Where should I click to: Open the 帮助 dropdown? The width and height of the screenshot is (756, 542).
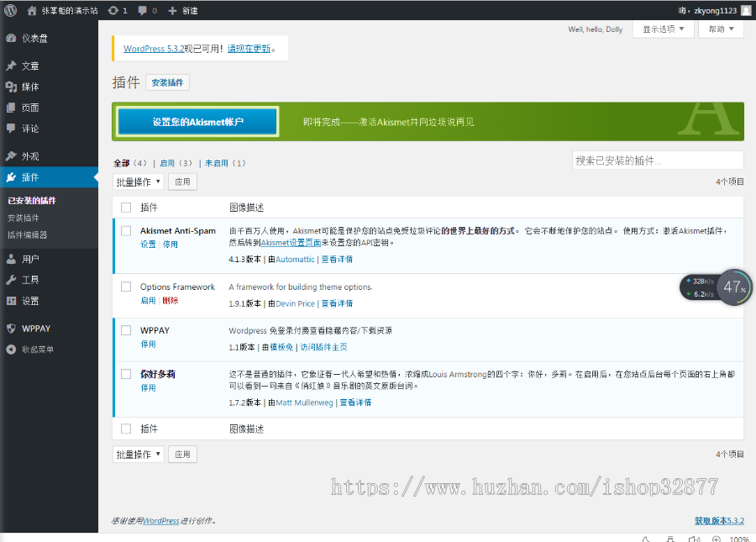(x=722, y=29)
